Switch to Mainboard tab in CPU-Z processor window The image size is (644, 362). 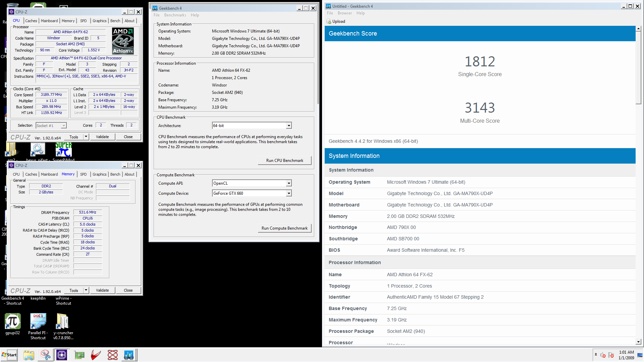[49, 21]
